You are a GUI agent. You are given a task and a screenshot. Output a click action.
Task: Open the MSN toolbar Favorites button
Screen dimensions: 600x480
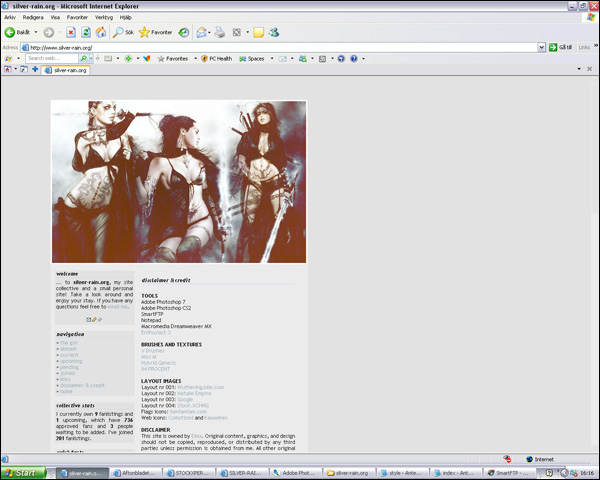click(x=173, y=59)
